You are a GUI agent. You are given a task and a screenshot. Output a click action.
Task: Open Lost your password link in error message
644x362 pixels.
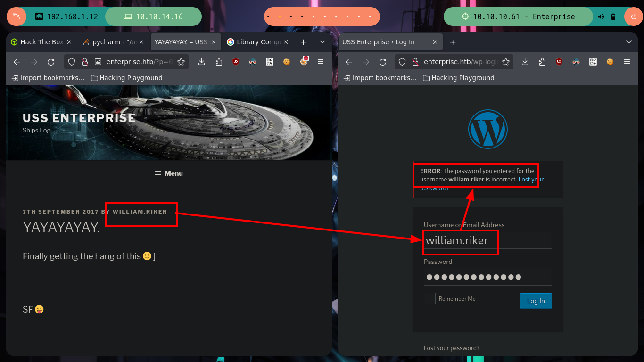(x=531, y=180)
